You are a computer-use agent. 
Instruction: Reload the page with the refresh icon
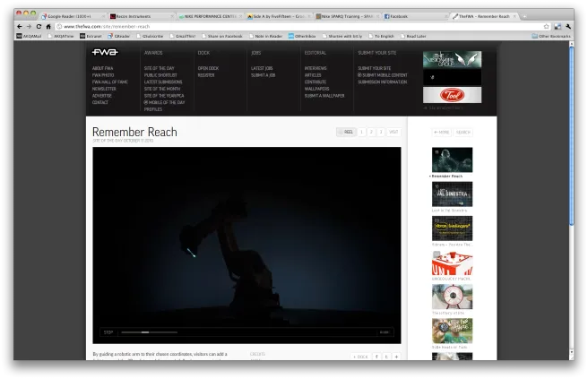tap(39, 27)
